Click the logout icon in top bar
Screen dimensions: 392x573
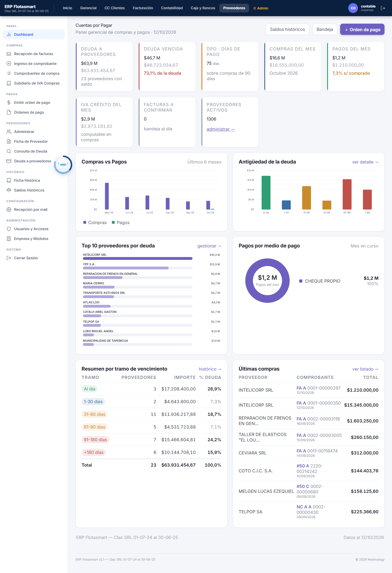click(x=383, y=8)
